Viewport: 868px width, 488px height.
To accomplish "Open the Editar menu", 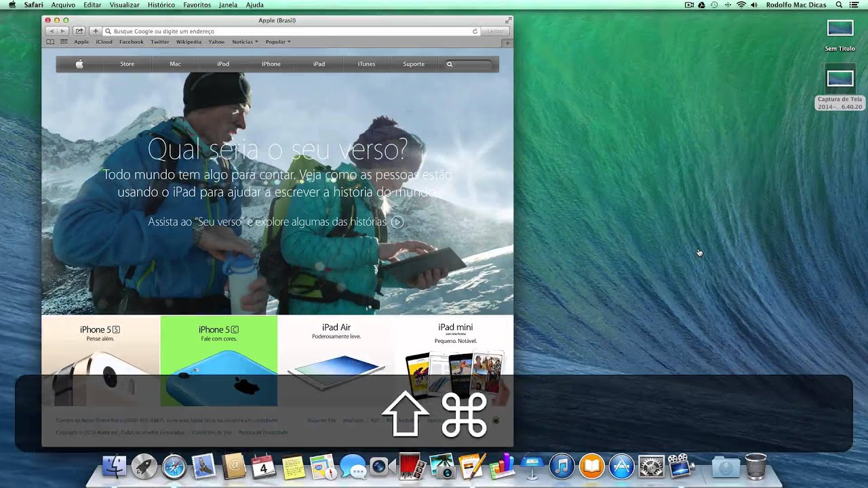I will point(92,5).
